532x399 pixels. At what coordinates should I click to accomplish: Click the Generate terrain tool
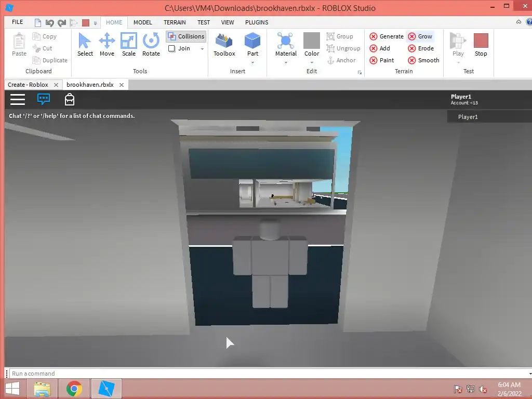[387, 36]
